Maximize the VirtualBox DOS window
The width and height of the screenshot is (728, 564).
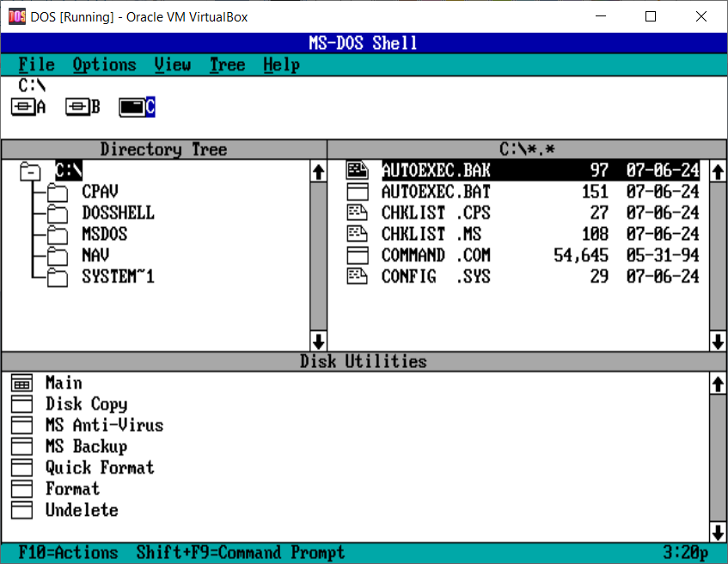point(651,16)
